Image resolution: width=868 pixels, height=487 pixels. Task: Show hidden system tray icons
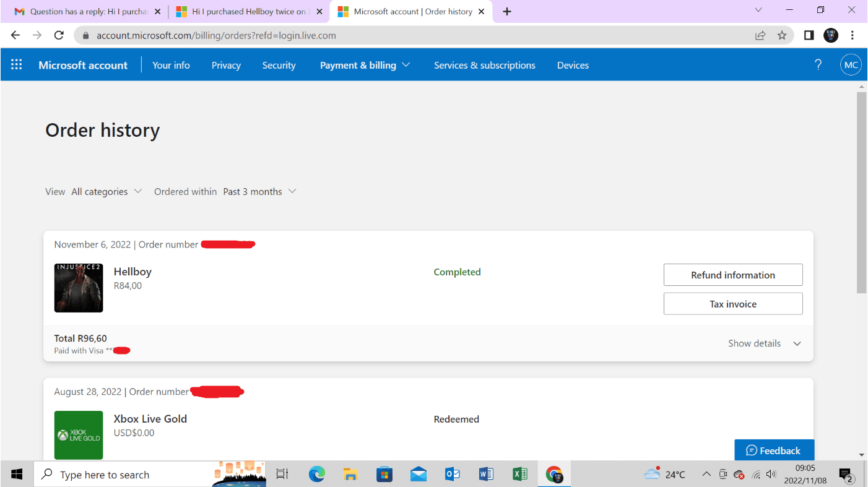pos(706,475)
